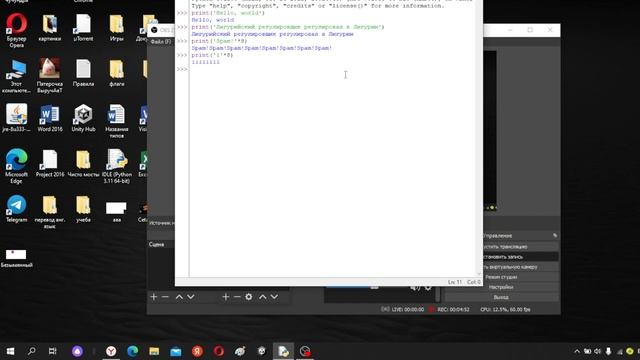The image size is (640, 360).
Task: Click the Ln: 11 status in IDLE
Action: [455, 282]
